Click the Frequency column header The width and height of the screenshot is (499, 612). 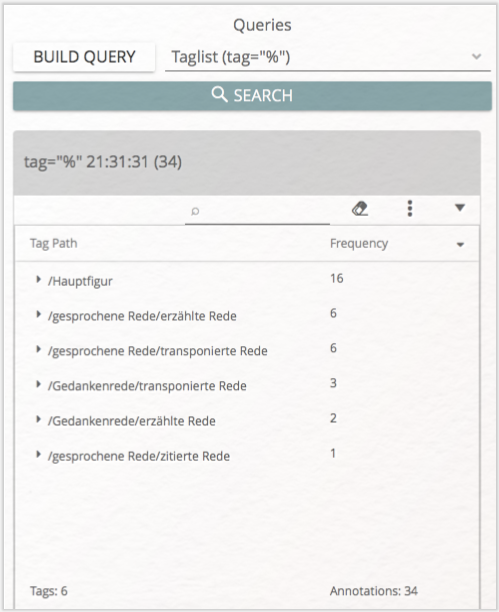pyautogui.click(x=359, y=243)
